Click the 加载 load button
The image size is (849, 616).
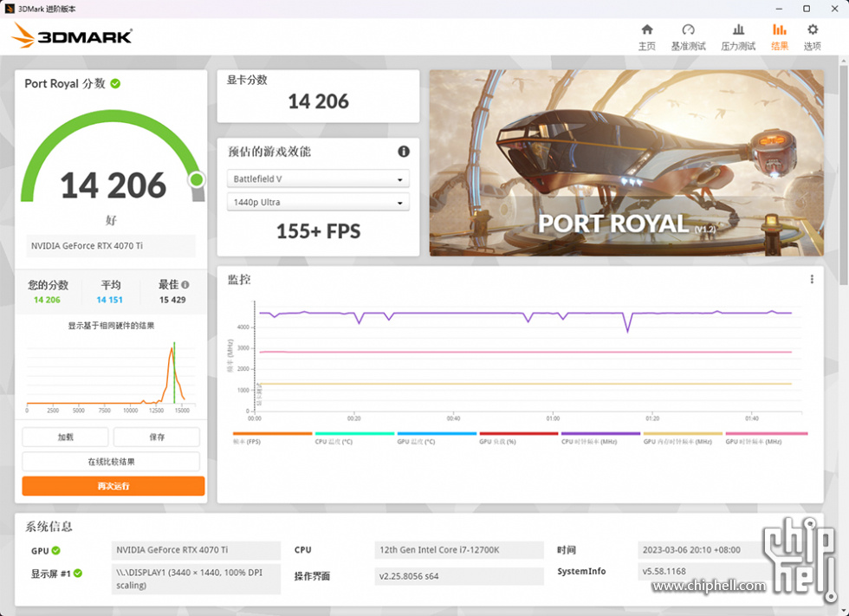point(65,437)
